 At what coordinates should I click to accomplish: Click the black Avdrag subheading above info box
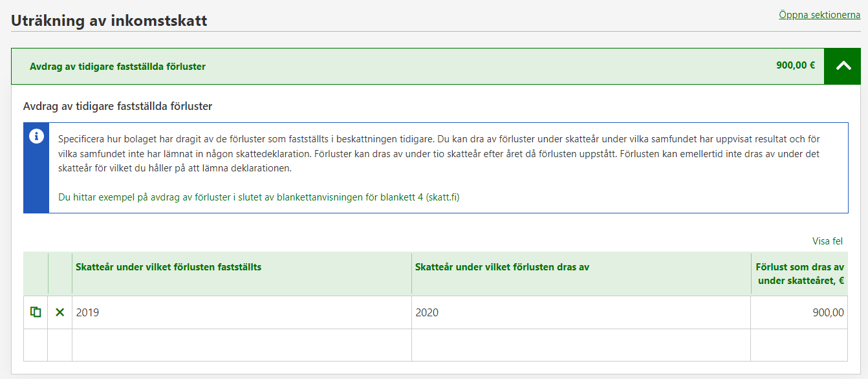118,106
